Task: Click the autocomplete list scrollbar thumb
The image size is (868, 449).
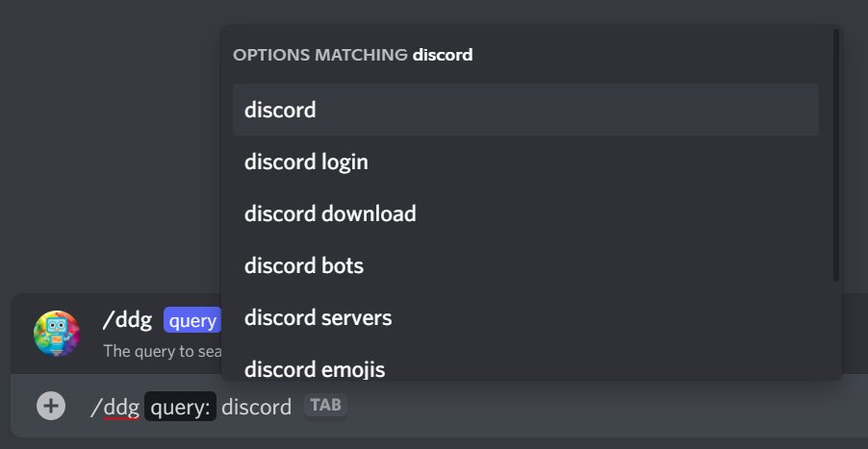Action: tap(835, 154)
